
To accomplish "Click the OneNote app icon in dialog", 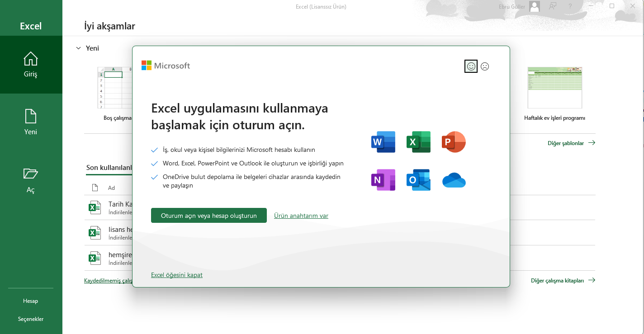I will 383,180.
